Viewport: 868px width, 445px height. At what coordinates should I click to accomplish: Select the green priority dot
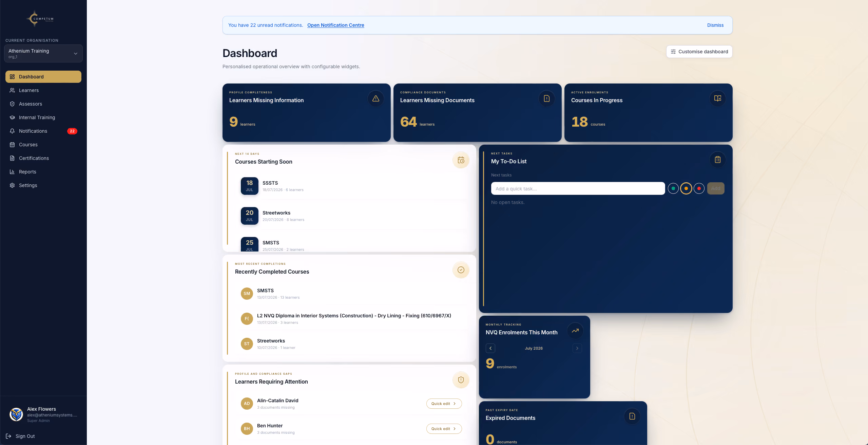pos(673,188)
